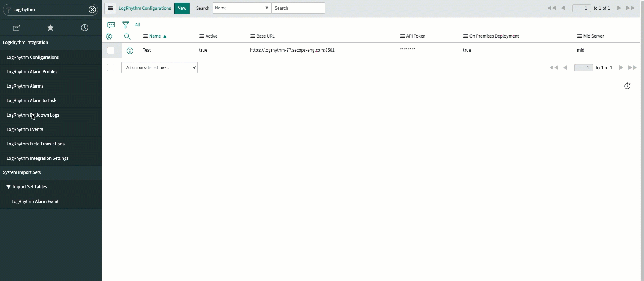The height and width of the screenshot is (281, 644).
Task: Sort by the Name column header
Action: pos(155,36)
